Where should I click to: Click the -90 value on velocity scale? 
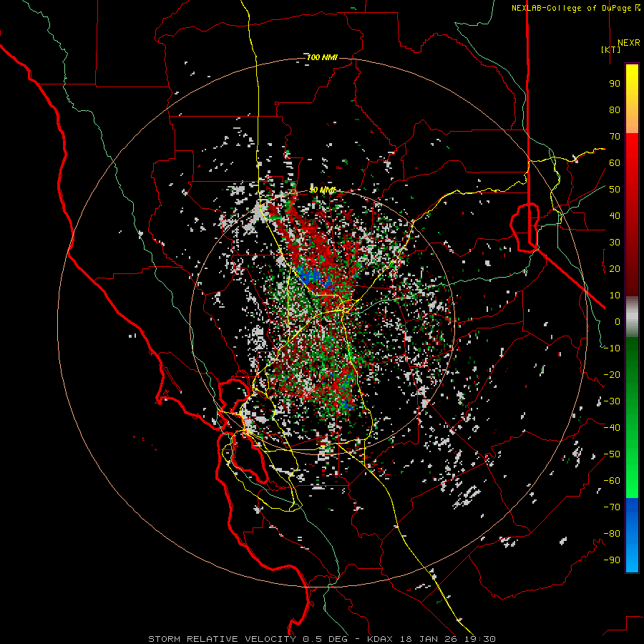point(612,560)
